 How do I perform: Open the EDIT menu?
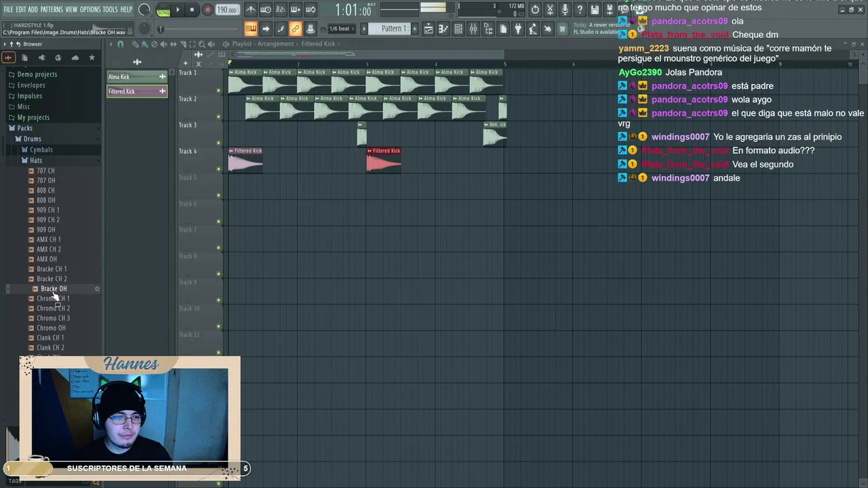point(21,9)
